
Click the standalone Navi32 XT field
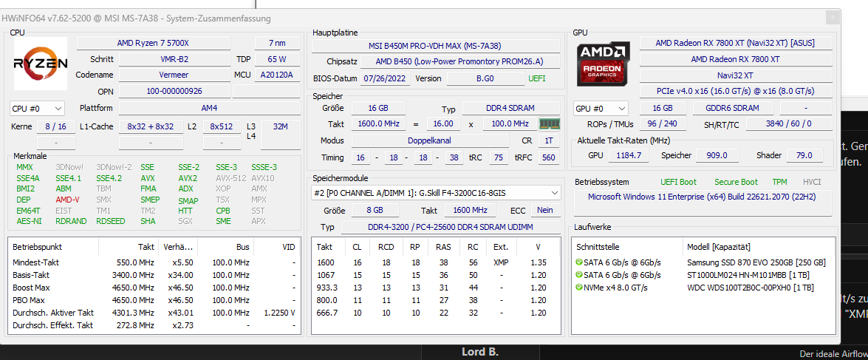click(x=736, y=75)
